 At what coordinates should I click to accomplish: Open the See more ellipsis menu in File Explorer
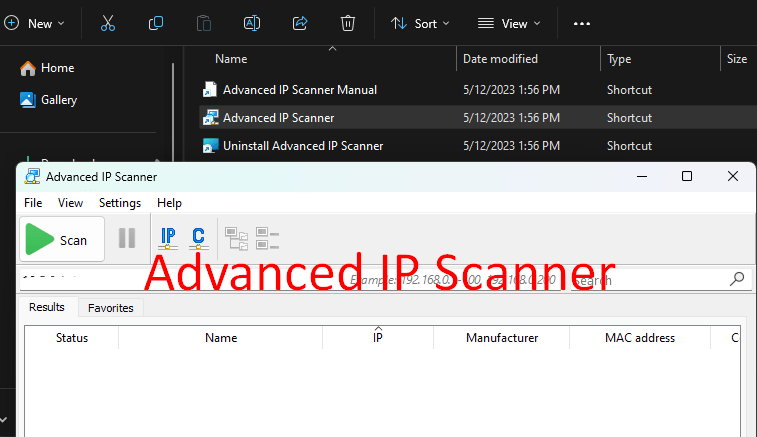coord(582,24)
